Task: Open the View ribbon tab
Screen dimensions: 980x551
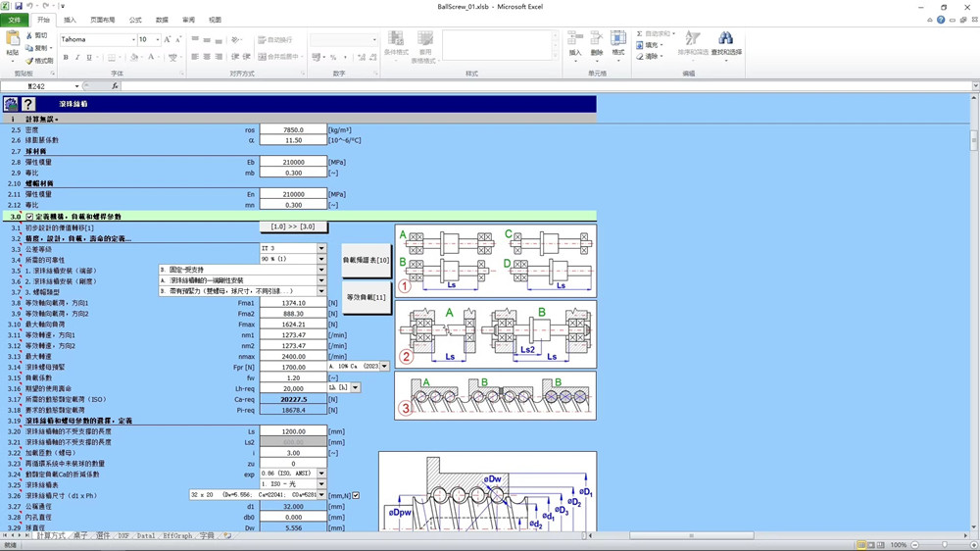Action: tap(215, 20)
